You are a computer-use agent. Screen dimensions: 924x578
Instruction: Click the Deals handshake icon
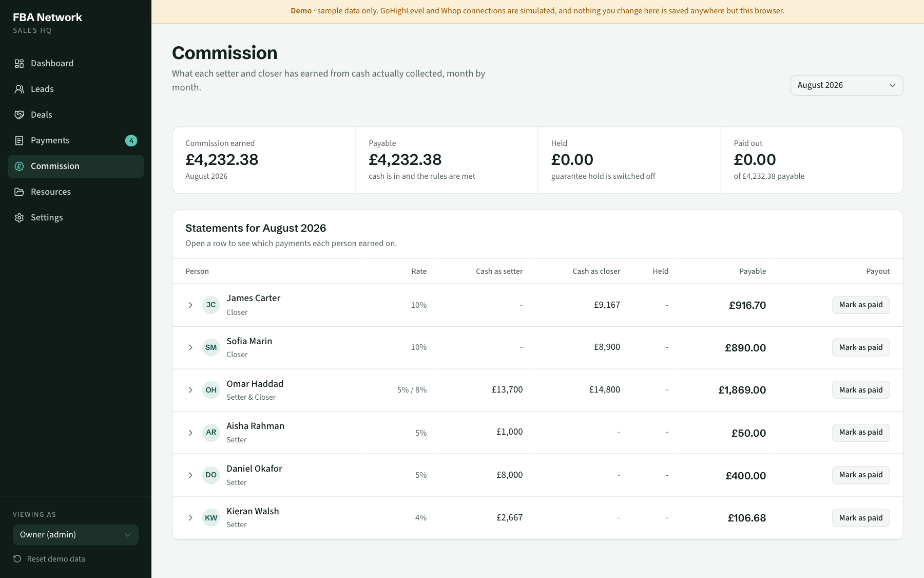coord(19,115)
